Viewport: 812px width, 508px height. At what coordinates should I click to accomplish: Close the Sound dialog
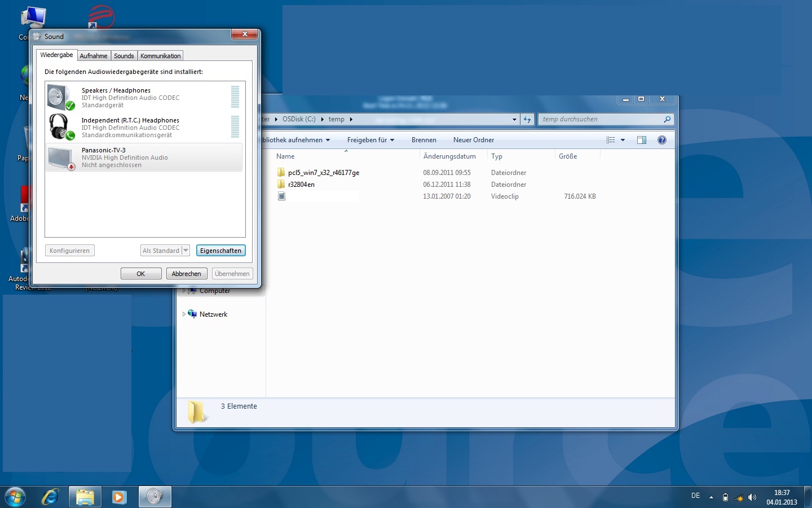pyautogui.click(x=245, y=34)
